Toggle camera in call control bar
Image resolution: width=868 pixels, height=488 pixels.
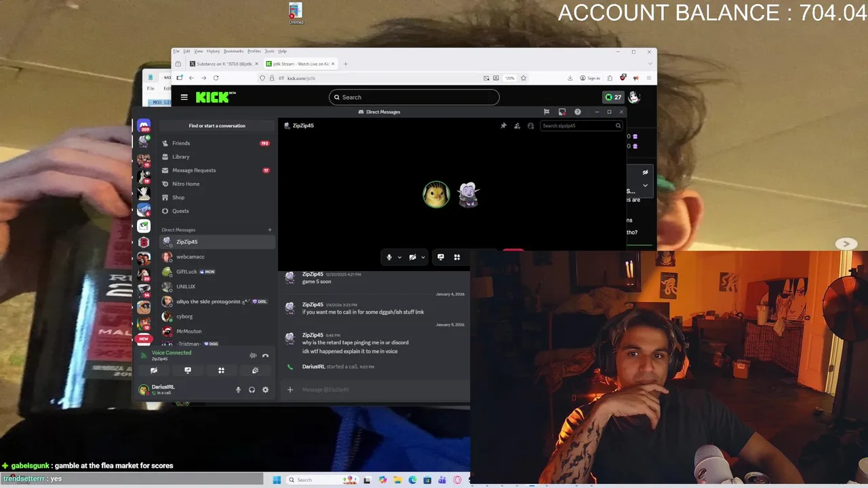click(x=412, y=257)
